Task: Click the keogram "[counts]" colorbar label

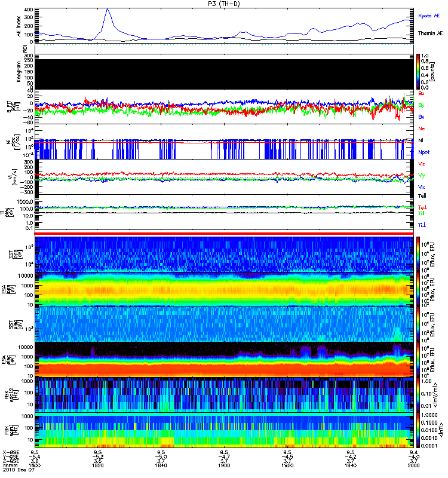Action: pyautogui.click(x=432, y=72)
